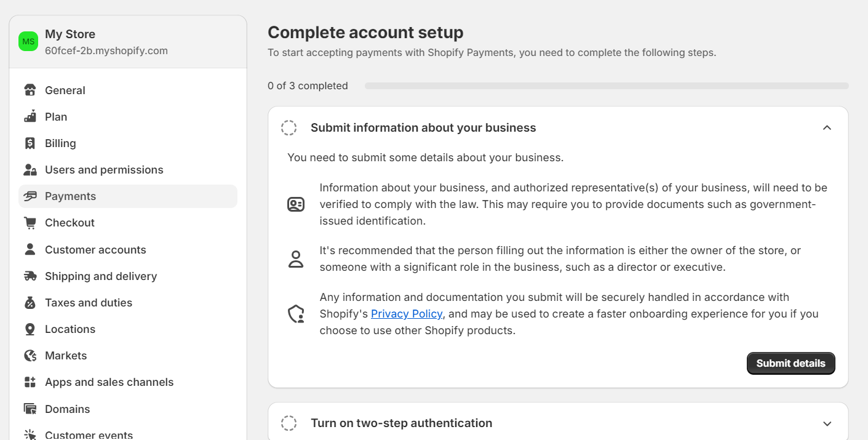Click the Users and permissions icon
868x440 pixels.
point(30,170)
